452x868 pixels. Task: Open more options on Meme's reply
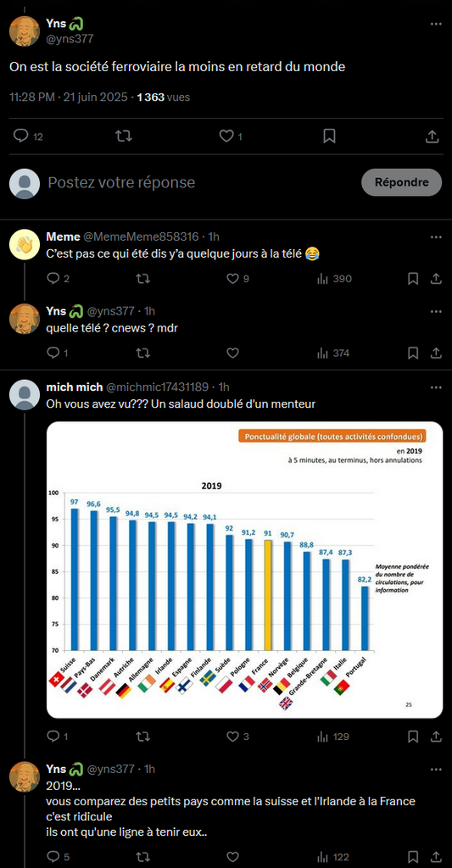coord(436,237)
